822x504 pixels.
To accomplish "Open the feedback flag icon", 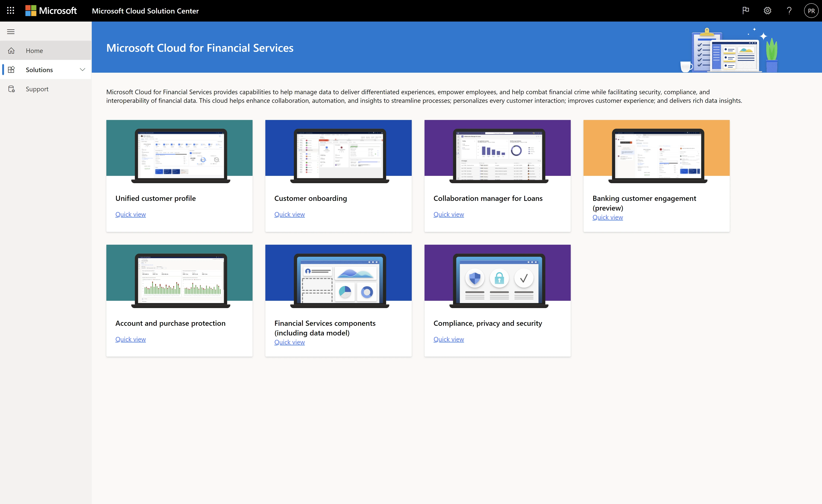I will tap(746, 10).
